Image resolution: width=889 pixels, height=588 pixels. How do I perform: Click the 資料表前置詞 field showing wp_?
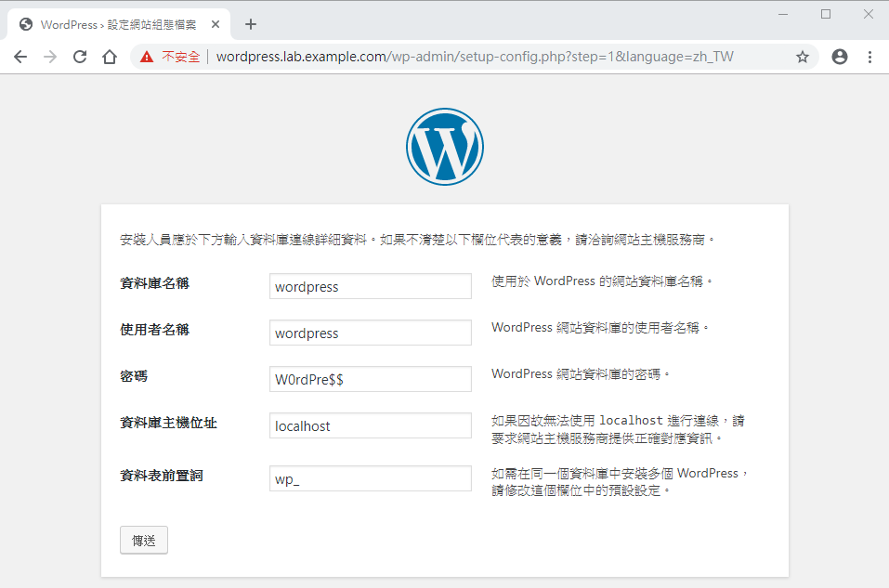coord(371,478)
